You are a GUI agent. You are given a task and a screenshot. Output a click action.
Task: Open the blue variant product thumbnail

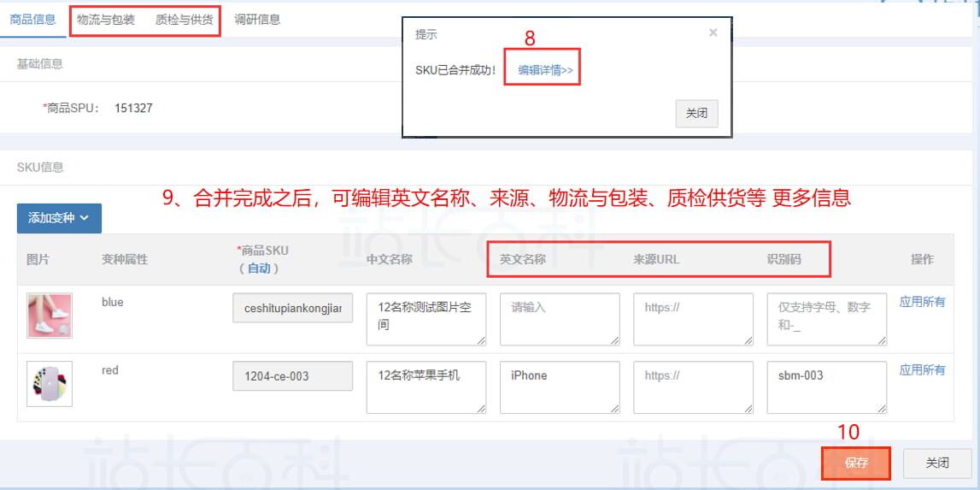(x=50, y=316)
